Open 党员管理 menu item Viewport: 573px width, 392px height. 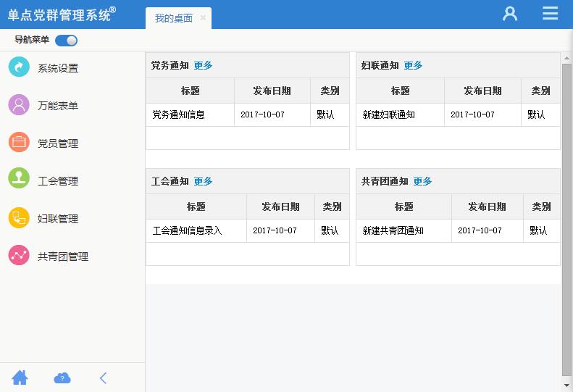point(58,143)
